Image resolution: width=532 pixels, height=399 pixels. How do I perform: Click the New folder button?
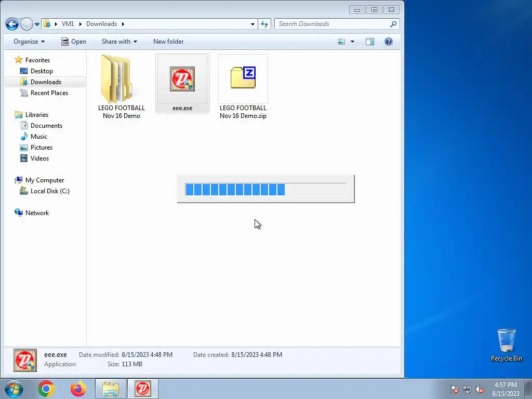click(168, 42)
